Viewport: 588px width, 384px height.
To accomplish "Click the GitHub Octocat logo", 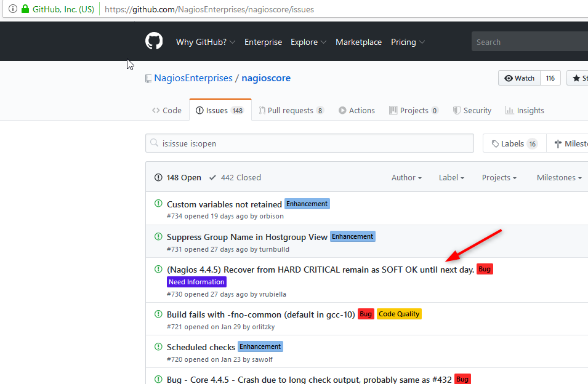I will point(154,42).
